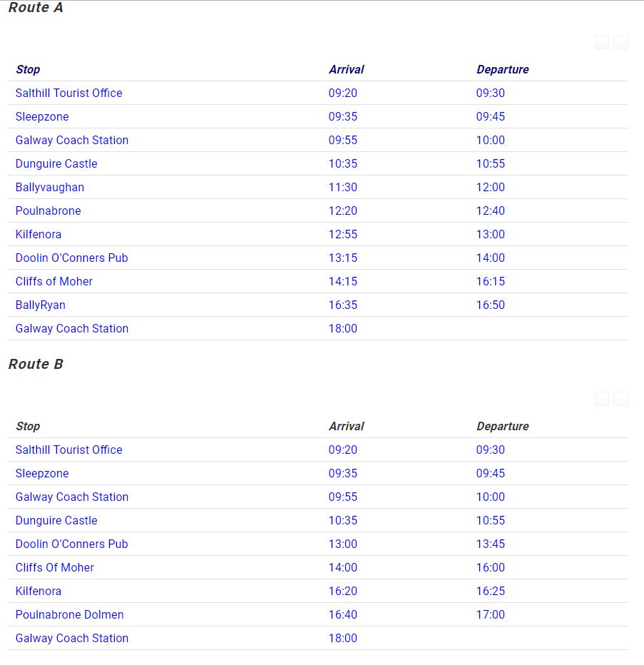Image resolution: width=644 pixels, height=665 pixels.
Task: Click the left blank button above Route A table
Action: pos(602,42)
